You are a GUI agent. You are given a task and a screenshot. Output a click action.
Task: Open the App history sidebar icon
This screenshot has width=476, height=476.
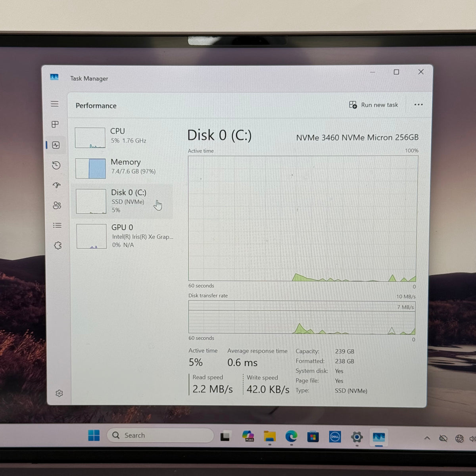(x=56, y=165)
